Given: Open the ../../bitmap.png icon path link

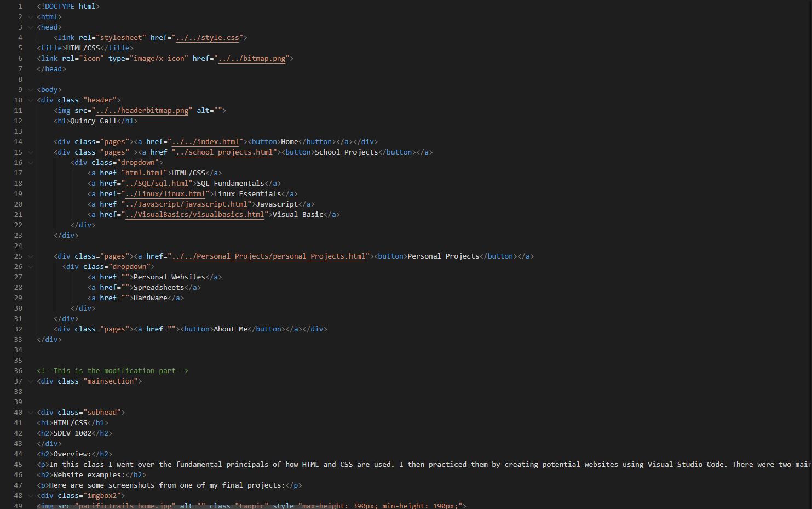Looking at the screenshot, I should point(251,59).
